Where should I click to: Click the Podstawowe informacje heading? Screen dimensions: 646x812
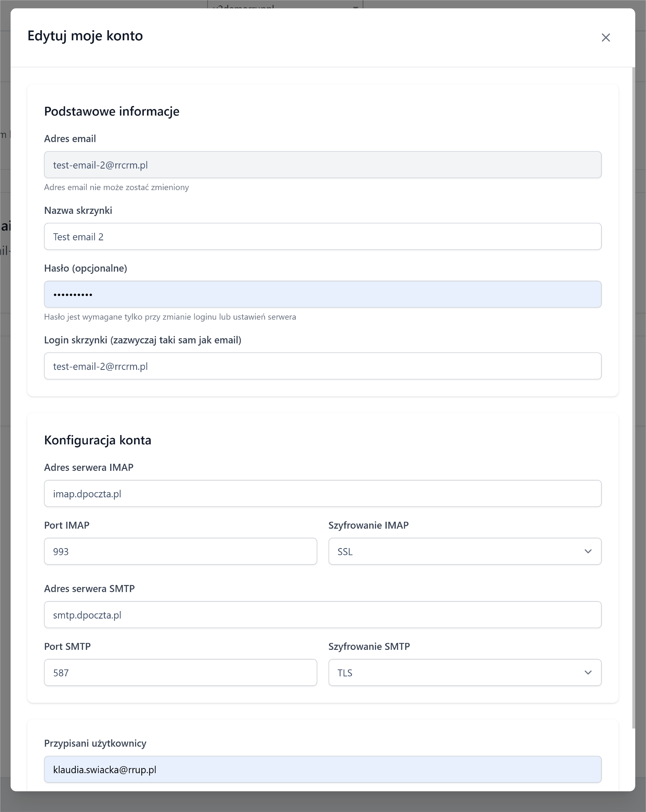[111, 111]
